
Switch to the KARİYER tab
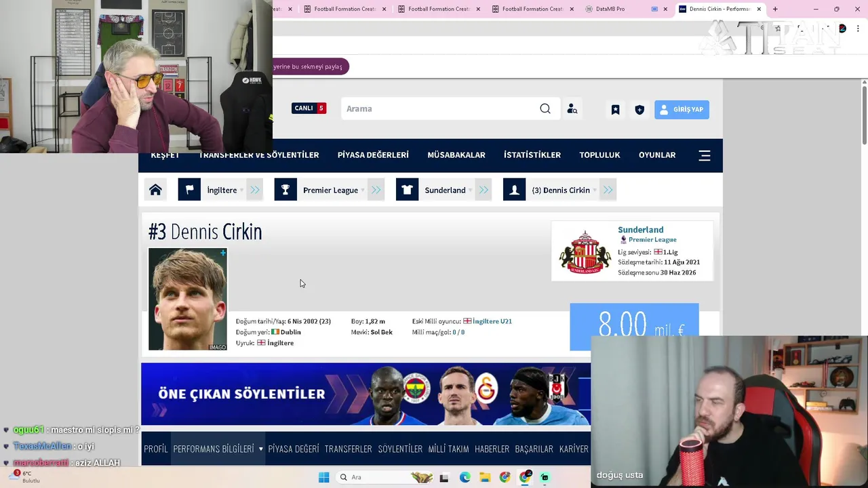[574, 449]
